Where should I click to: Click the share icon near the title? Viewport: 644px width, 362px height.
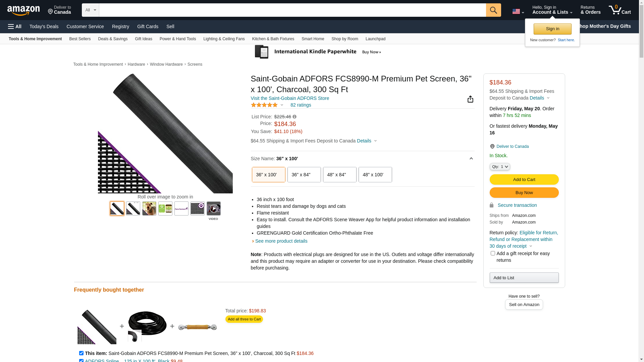coord(470,99)
